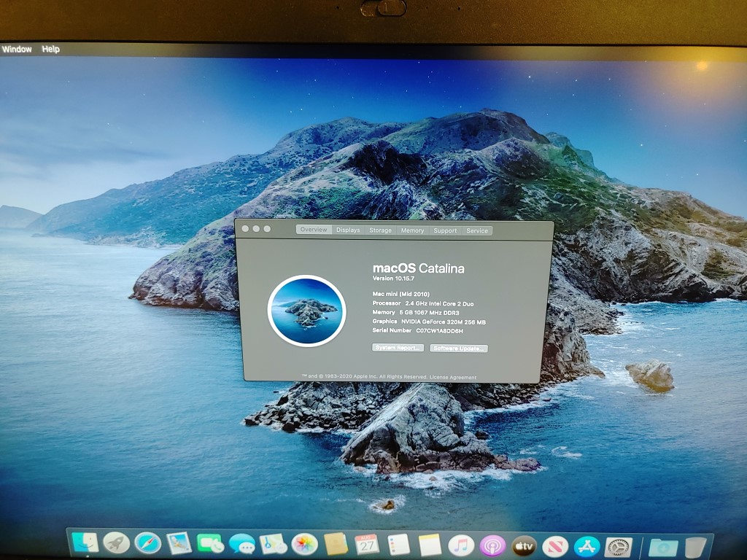Launch the Photos app
The height and width of the screenshot is (560, 747).
tap(304, 544)
